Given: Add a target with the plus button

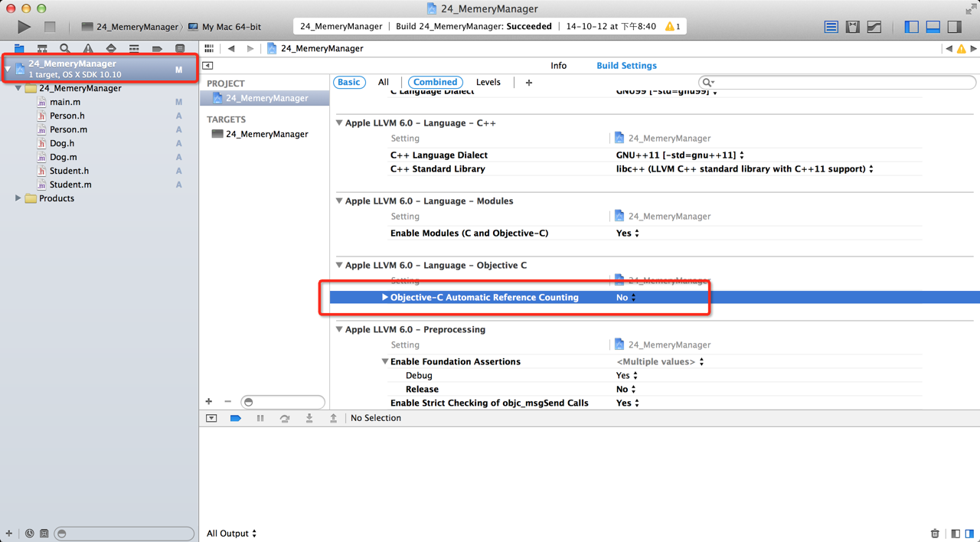Looking at the screenshot, I should [x=209, y=401].
